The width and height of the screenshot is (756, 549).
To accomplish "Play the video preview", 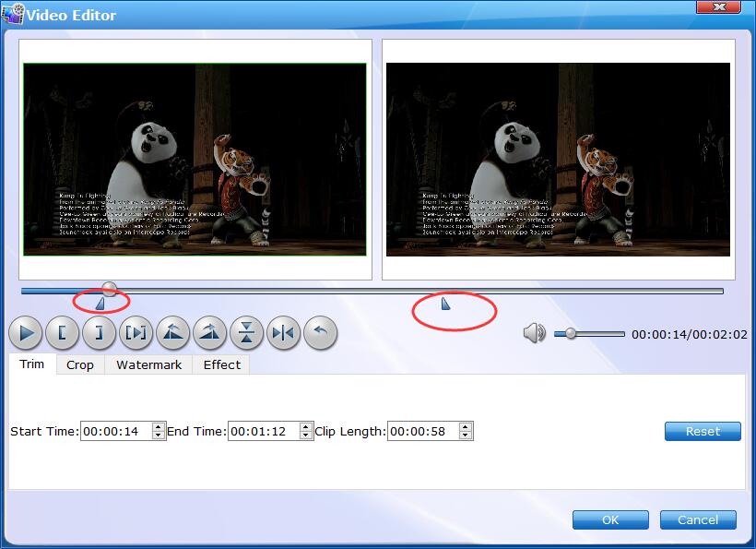I will tap(26, 333).
